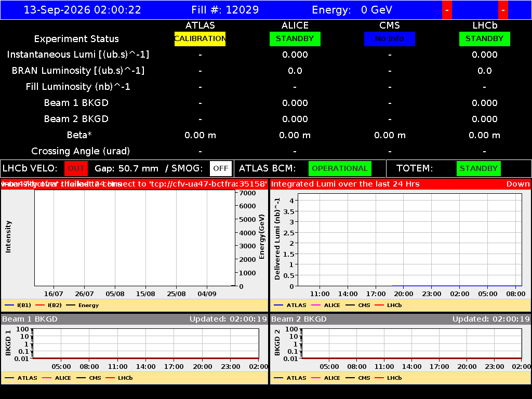Select ALICE Instantaneous Lumi value 0.000
Viewport: 532px width, 399px height.
click(x=295, y=55)
